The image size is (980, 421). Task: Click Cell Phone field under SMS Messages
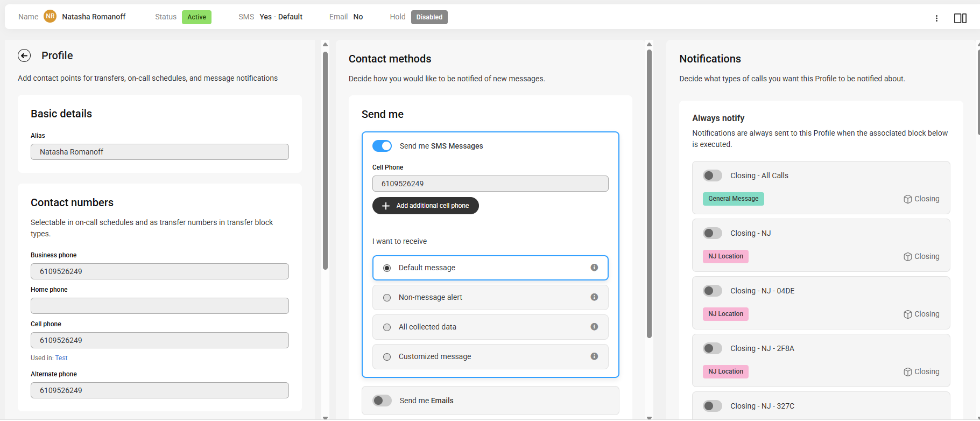490,184
